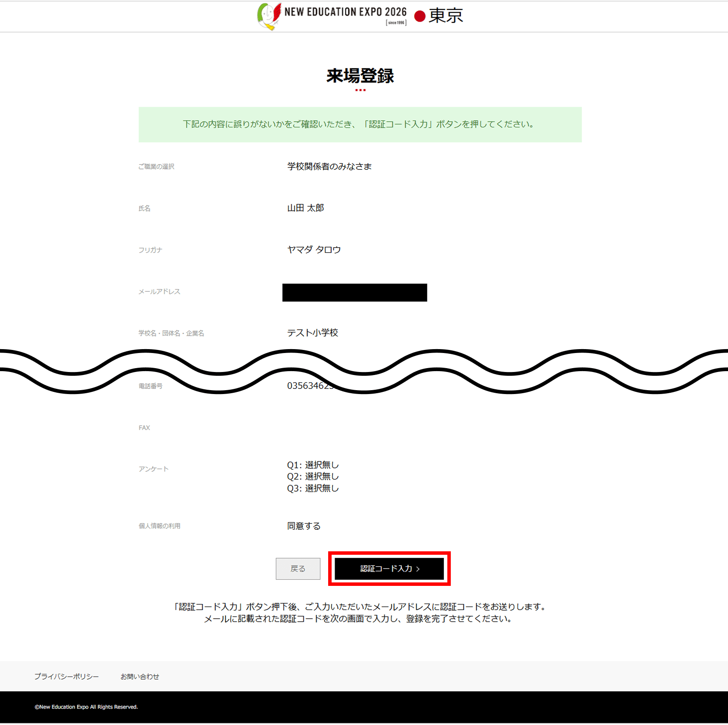Expand the アンケート survey section
Viewport: 728px width, 725px height.
(x=153, y=468)
